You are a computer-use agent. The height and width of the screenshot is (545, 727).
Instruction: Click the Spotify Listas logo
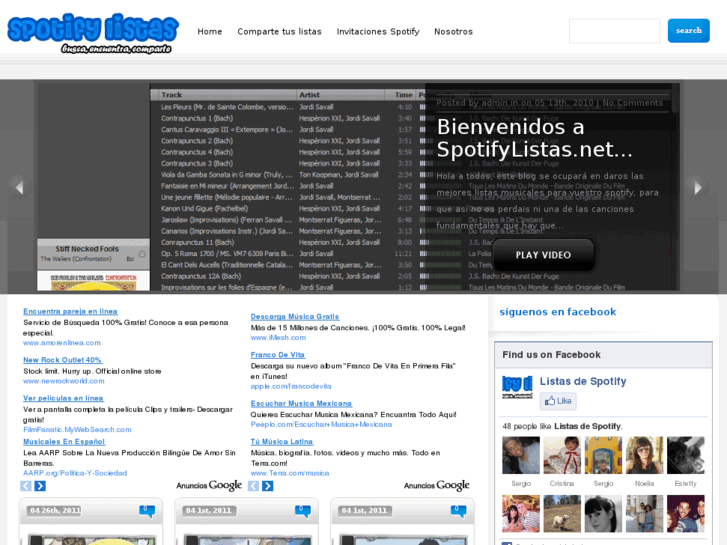[x=93, y=33]
